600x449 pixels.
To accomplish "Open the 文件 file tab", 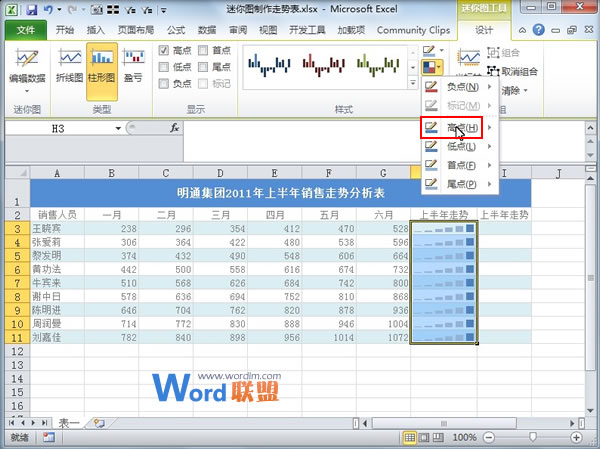I will click(x=24, y=30).
